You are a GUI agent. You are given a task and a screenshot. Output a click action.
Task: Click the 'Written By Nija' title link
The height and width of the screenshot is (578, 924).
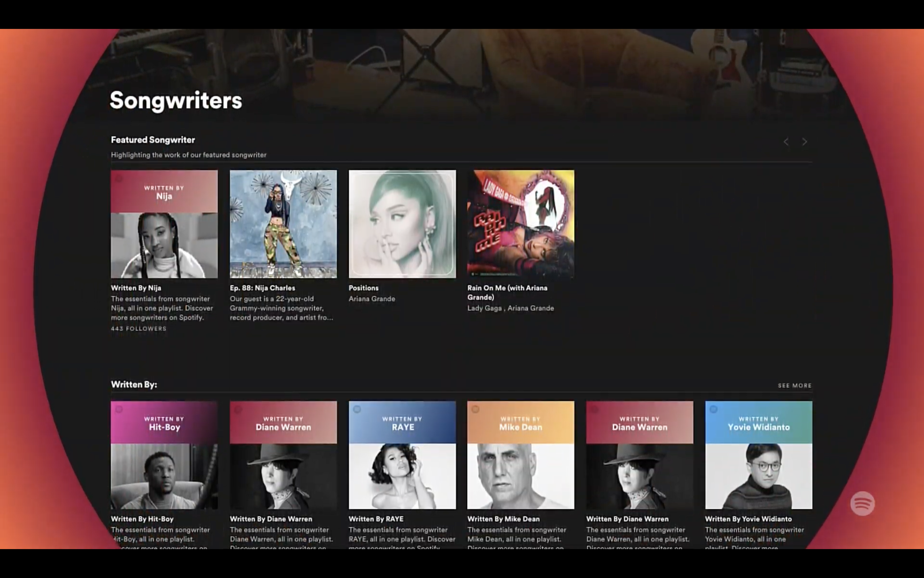[136, 288]
